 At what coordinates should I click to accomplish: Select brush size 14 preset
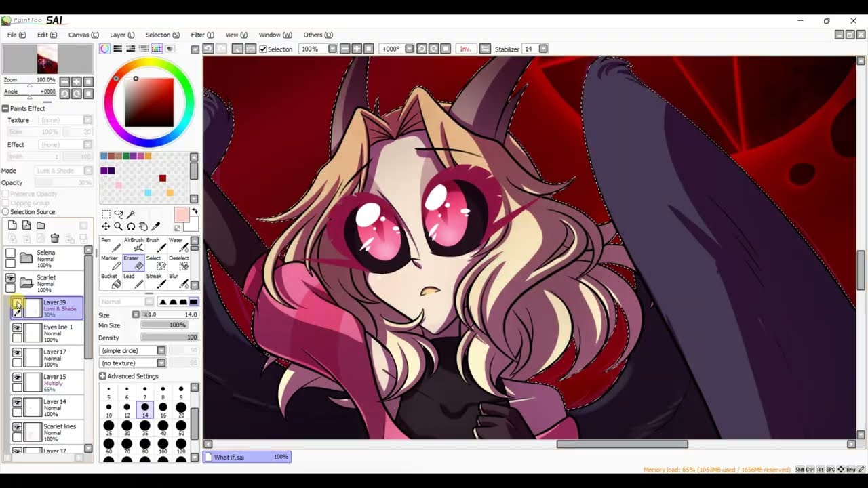pos(145,409)
